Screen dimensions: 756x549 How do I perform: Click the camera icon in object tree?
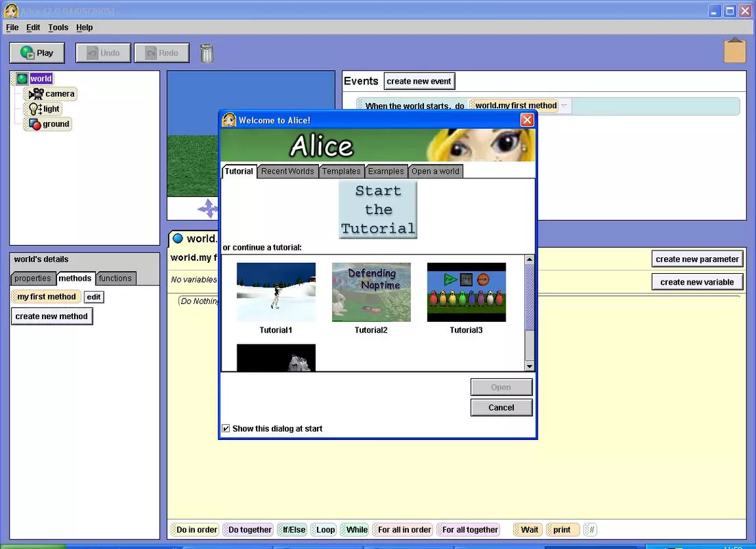(36, 93)
